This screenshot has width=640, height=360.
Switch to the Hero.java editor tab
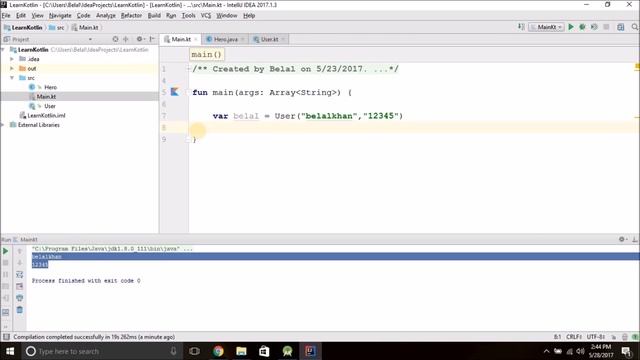(x=225, y=39)
